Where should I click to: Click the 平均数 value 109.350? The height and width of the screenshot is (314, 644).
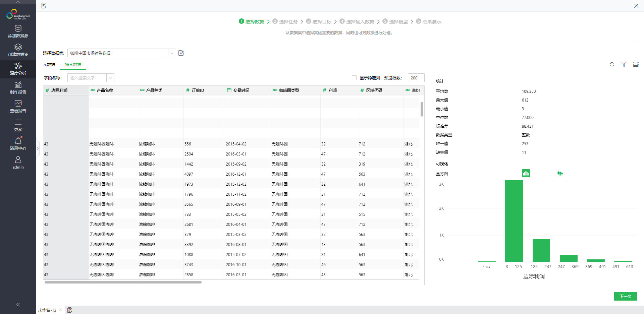point(529,91)
